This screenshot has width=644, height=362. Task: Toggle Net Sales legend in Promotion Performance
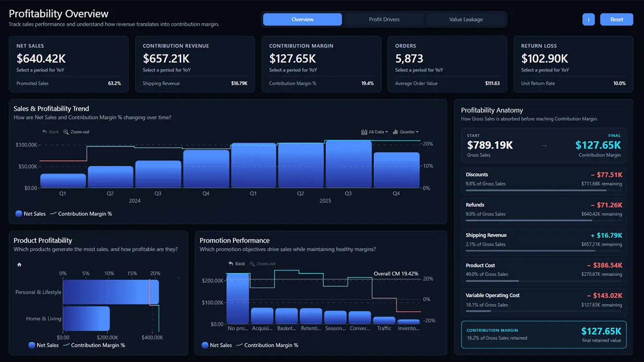[217, 345]
